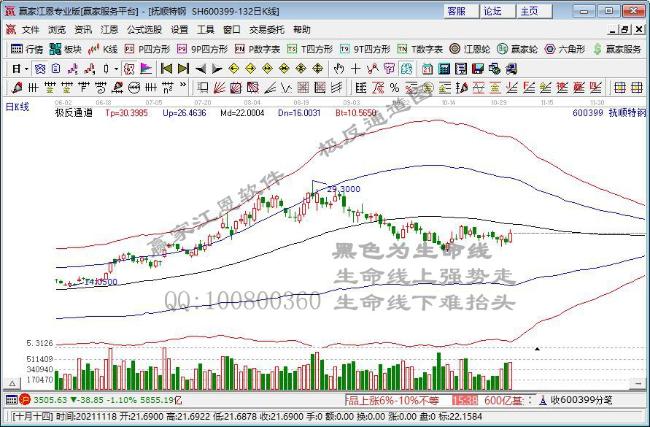Toggle the 线 line drawing tool
Screen dimensions: 650x427
(x=406, y=68)
